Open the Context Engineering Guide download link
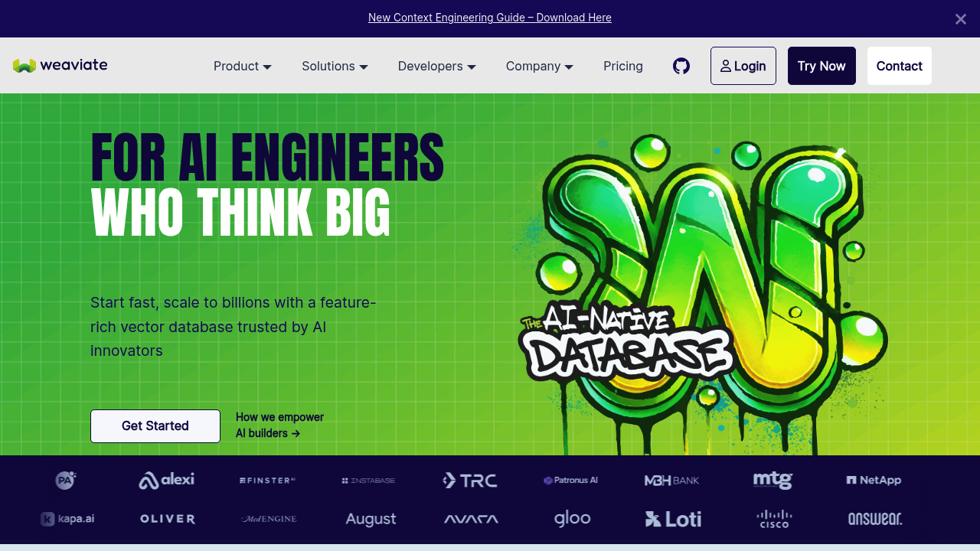The height and width of the screenshot is (551, 980). point(490,18)
